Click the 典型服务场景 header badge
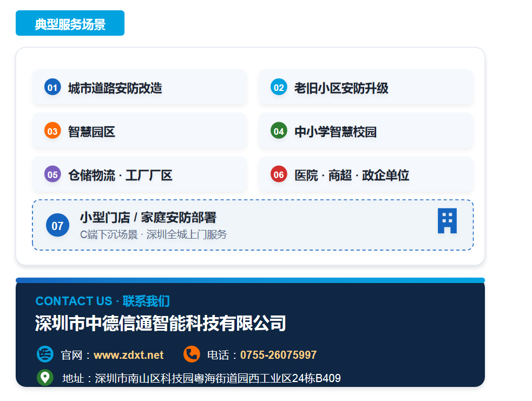This screenshot has height=401, width=532. pyautogui.click(x=70, y=23)
